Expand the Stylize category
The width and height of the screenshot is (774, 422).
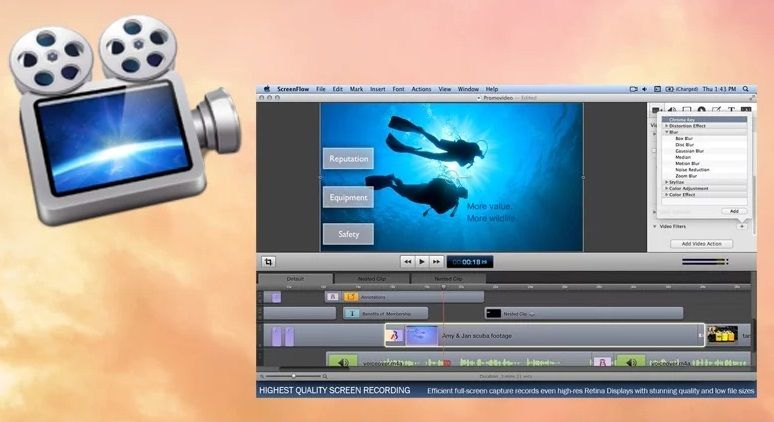pos(666,182)
